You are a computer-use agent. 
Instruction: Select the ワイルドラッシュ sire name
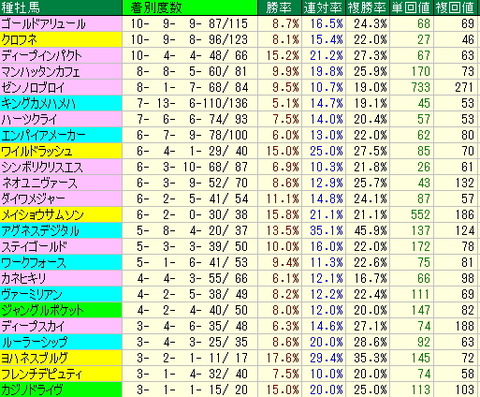37,151
